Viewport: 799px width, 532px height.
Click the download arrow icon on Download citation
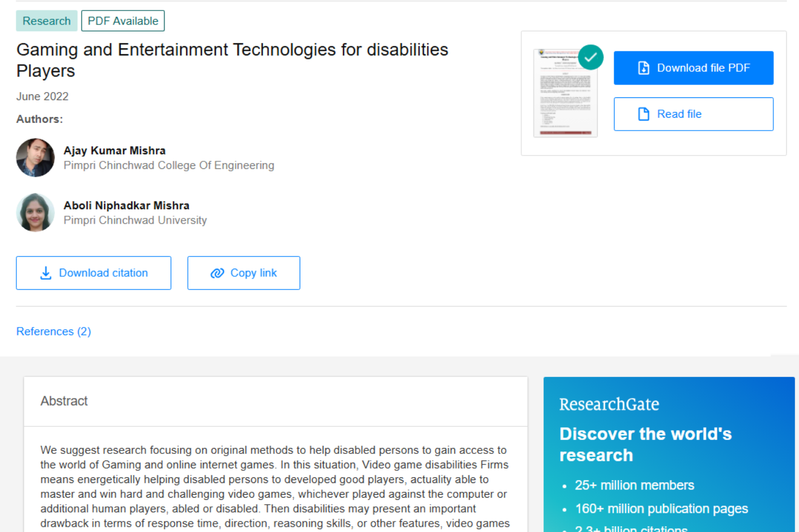(x=45, y=273)
